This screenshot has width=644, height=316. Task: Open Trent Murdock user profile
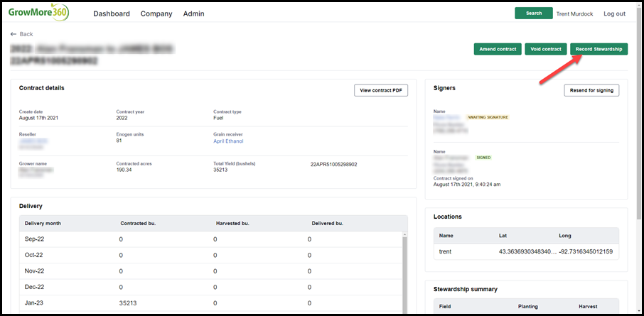(x=574, y=13)
